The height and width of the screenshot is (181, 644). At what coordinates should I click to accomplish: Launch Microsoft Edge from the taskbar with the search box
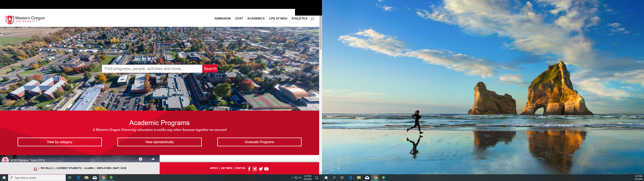(78, 178)
